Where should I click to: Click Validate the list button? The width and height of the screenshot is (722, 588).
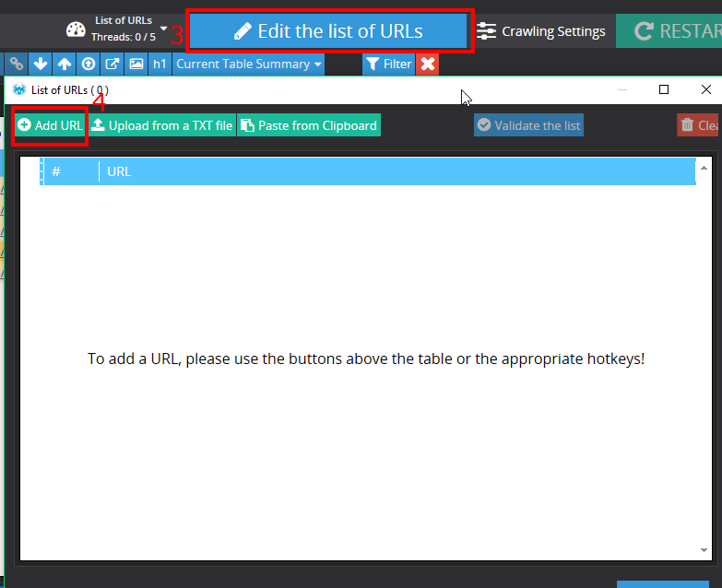pos(528,125)
